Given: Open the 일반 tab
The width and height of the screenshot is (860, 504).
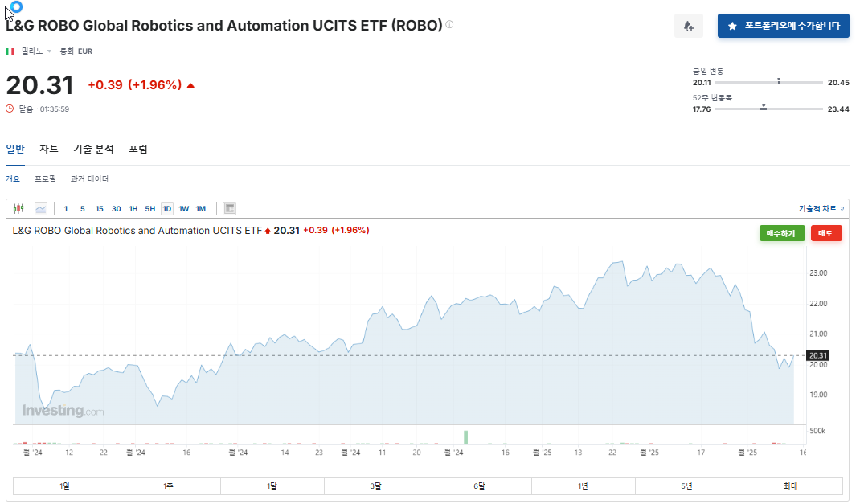Looking at the screenshot, I should (15, 150).
